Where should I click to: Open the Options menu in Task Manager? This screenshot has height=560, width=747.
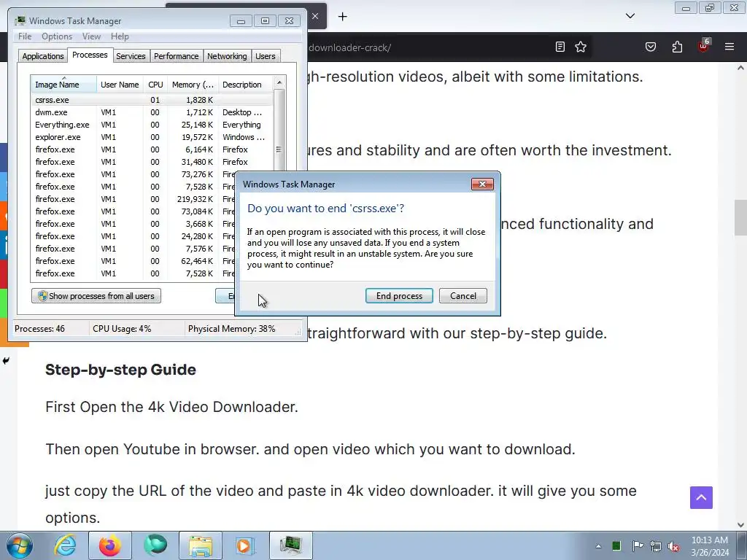coord(57,36)
